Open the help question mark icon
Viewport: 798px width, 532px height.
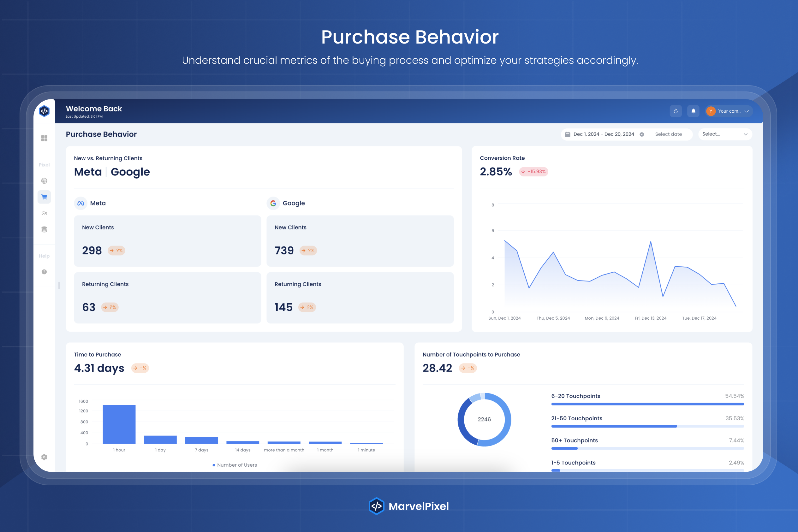(44, 272)
